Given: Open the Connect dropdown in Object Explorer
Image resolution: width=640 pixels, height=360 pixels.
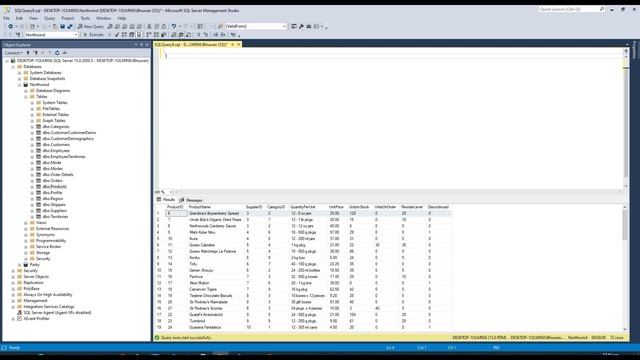Looking at the screenshot, I should click(13, 53).
